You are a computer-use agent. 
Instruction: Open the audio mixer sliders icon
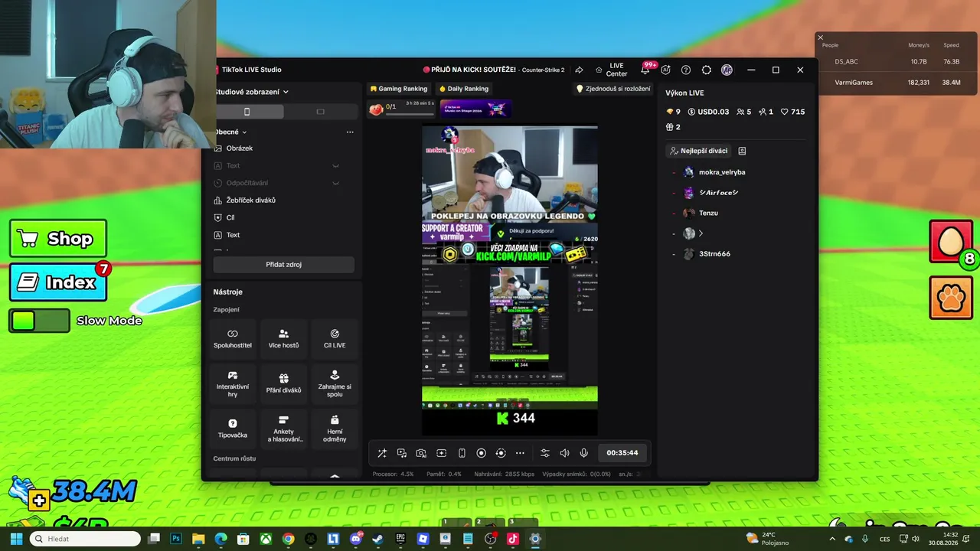[x=545, y=453]
